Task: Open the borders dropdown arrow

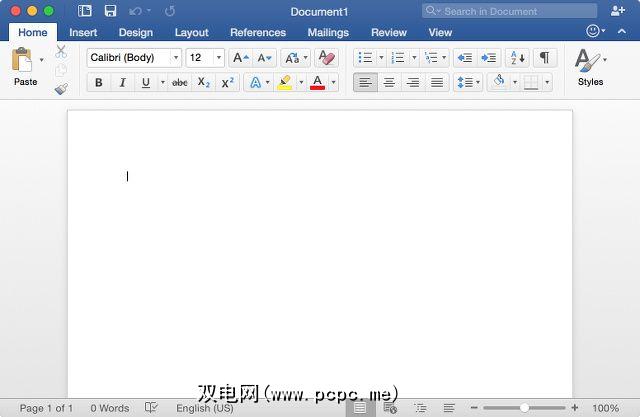Action: 547,83
